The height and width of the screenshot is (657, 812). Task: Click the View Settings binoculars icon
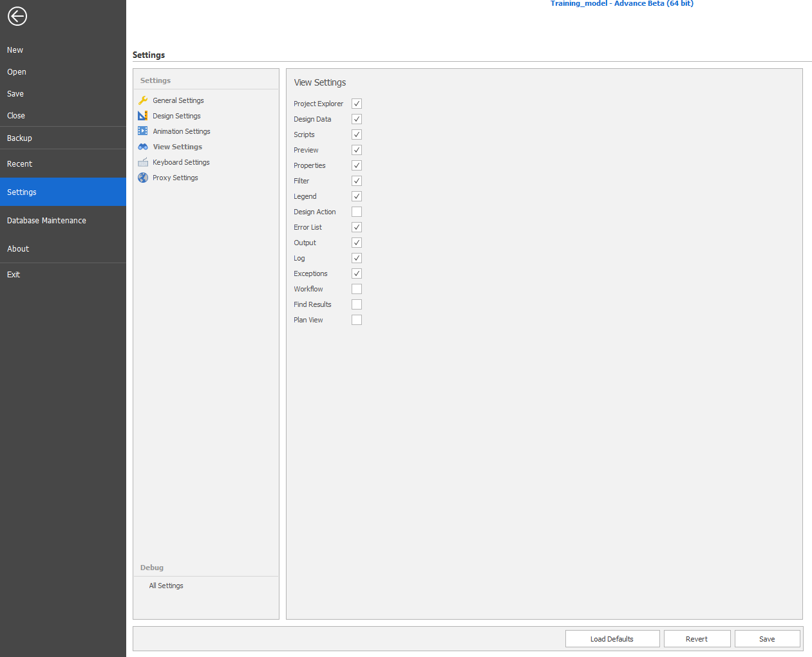(x=143, y=147)
